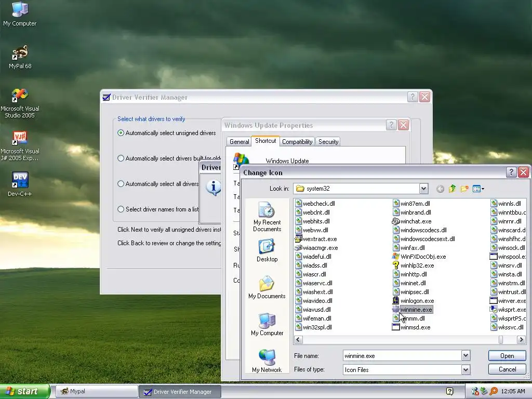Open the Start menu

24,391
